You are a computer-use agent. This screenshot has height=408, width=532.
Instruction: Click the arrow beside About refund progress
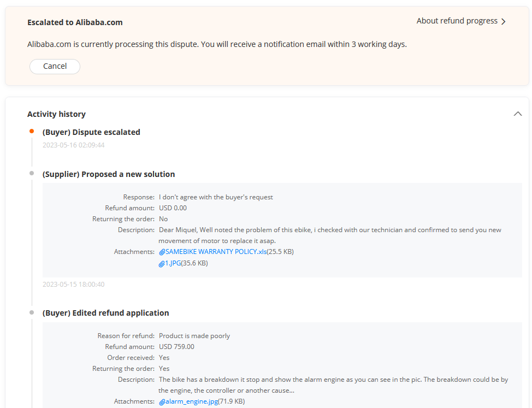(x=504, y=21)
